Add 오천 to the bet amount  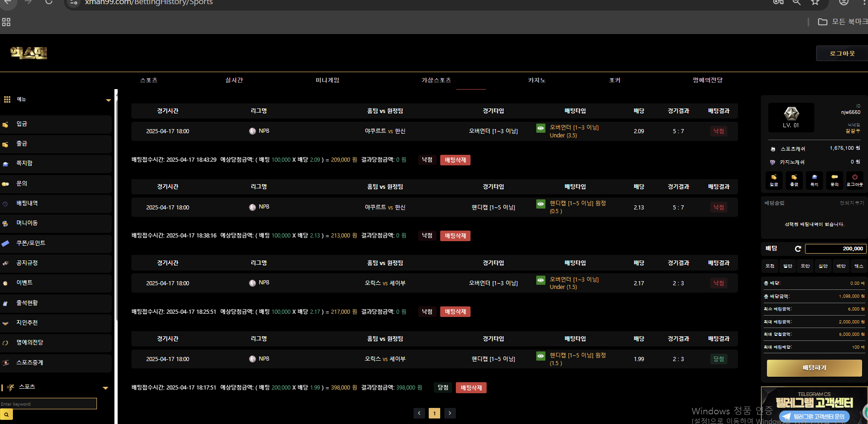click(x=770, y=266)
